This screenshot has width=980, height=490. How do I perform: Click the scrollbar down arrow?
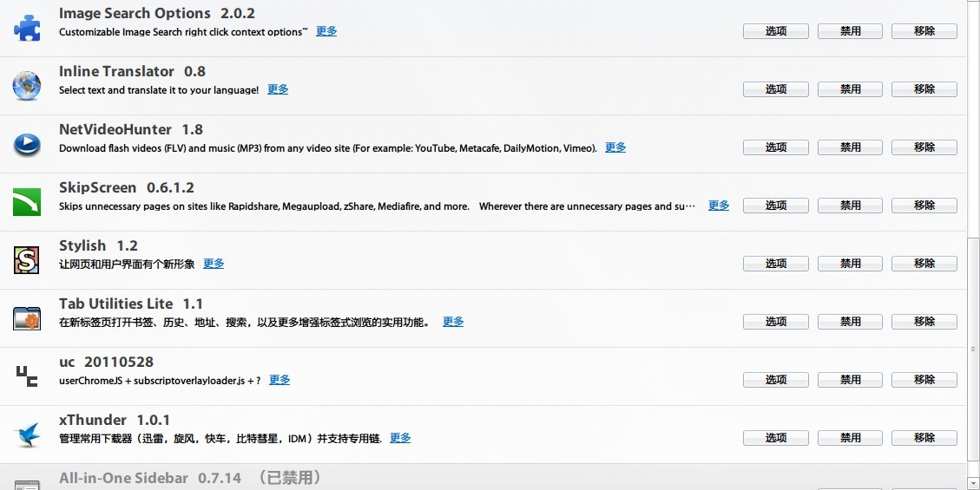pyautogui.click(x=973, y=483)
